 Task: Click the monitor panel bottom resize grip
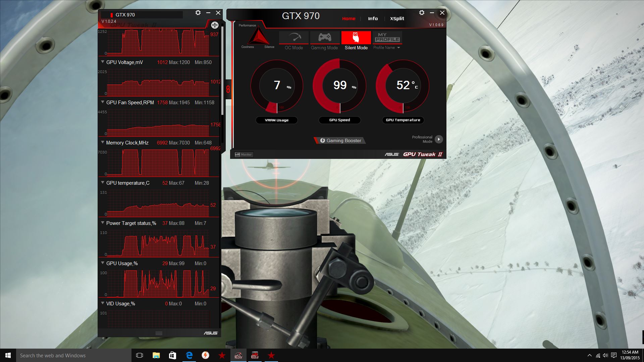click(159, 333)
